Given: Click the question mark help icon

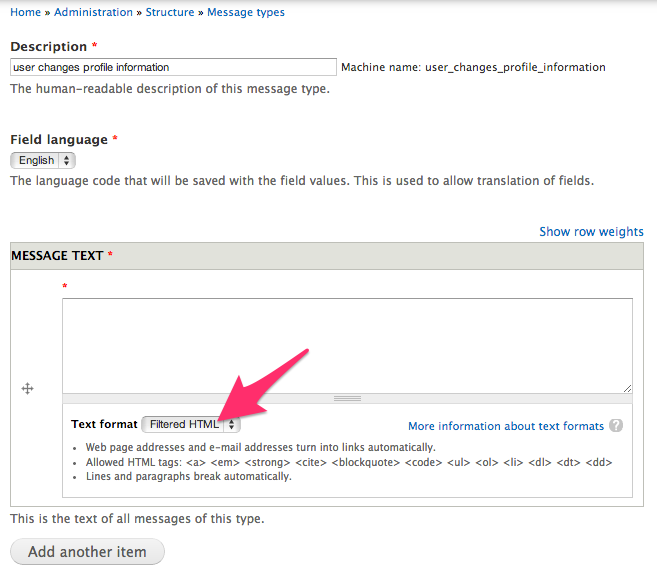Looking at the screenshot, I should click(616, 425).
